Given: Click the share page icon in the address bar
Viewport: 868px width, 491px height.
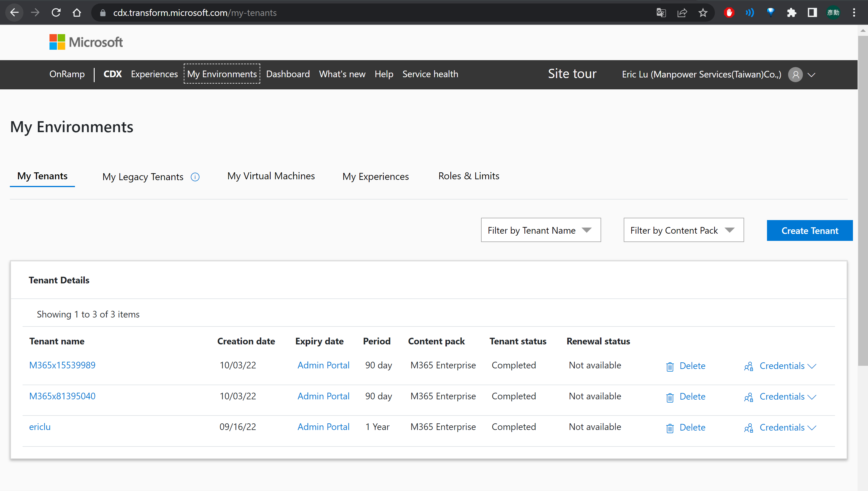Looking at the screenshot, I should pos(682,13).
